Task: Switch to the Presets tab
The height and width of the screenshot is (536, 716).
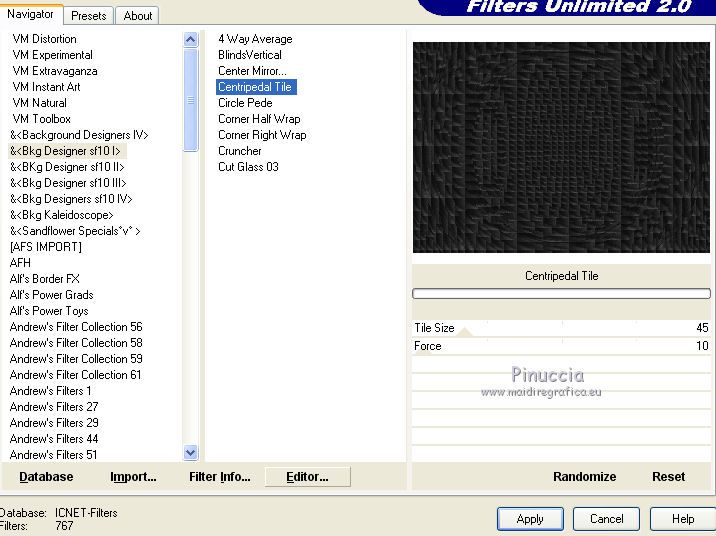Action: (x=89, y=16)
